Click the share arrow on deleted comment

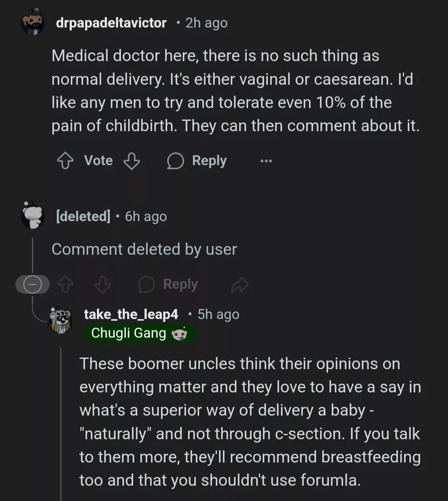pyautogui.click(x=240, y=285)
